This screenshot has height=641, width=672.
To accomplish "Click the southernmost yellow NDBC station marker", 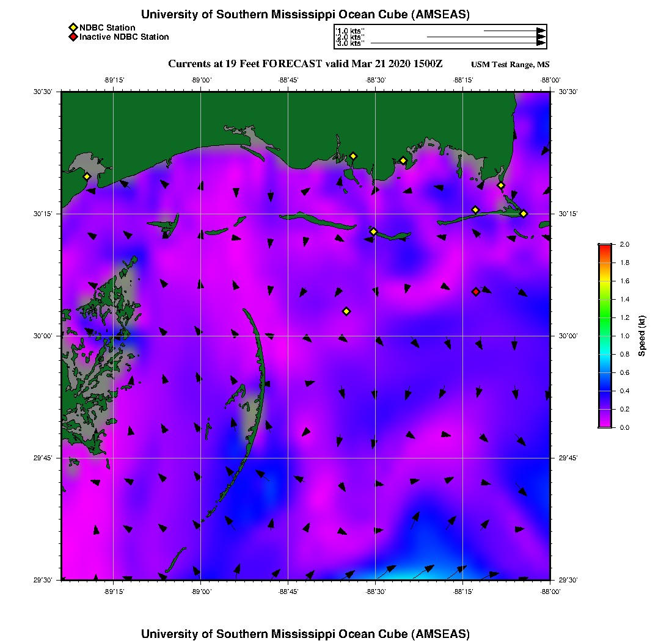I will 346,311.
